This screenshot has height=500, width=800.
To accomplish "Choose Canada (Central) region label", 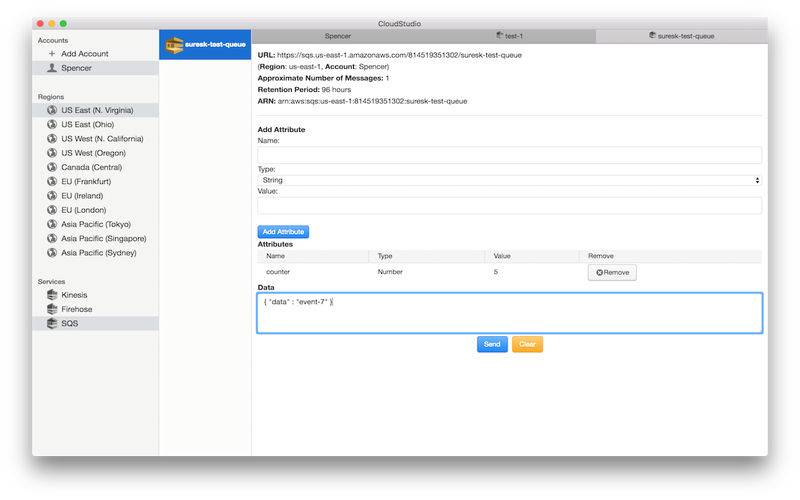I will pyautogui.click(x=91, y=167).
